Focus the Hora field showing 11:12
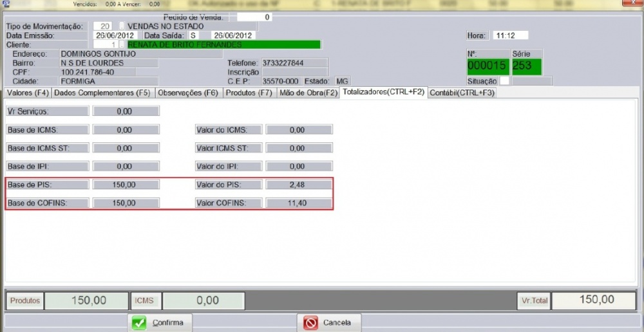Screen dimensions: 644x332 point(510,35)
